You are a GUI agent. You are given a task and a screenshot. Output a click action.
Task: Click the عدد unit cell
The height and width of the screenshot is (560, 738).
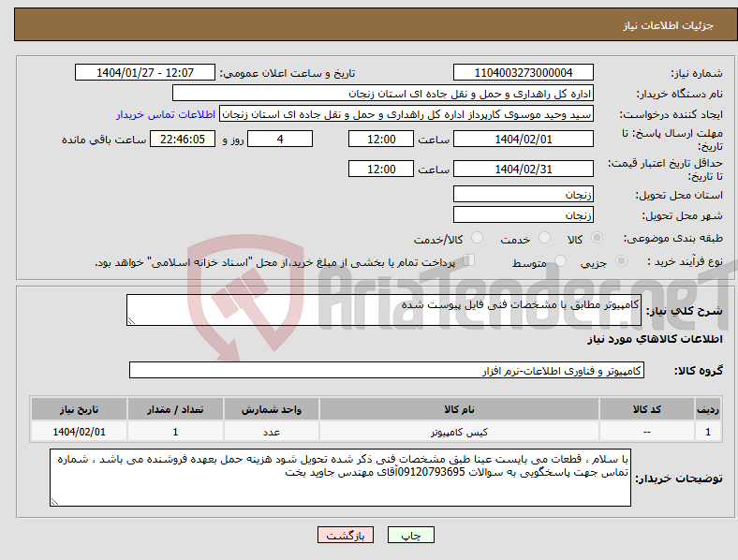coord(272,432)
